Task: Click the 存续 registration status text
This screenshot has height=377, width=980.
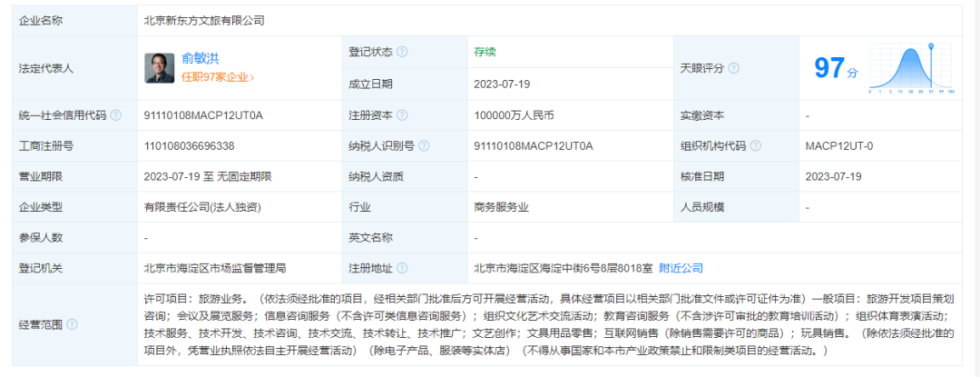Action: (485, 52)
